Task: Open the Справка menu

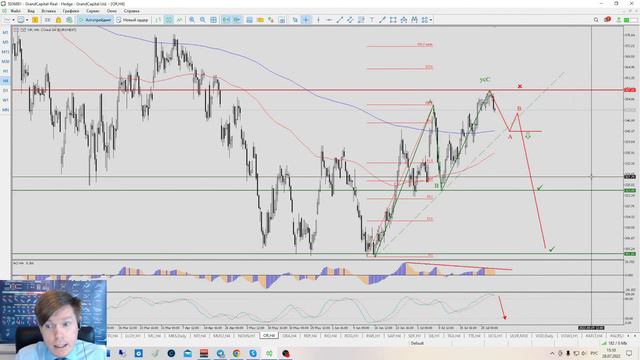Action: click(x=131, y=11)
